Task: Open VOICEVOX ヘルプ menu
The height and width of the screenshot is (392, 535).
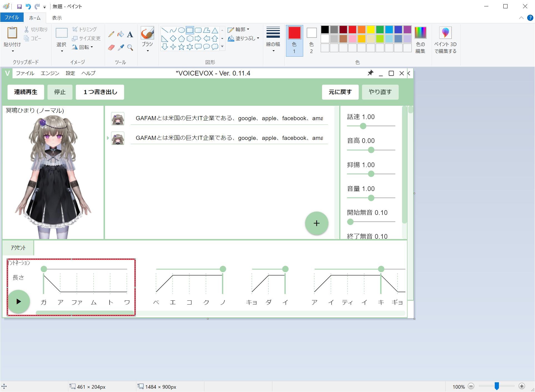Action: pos(88,73)
